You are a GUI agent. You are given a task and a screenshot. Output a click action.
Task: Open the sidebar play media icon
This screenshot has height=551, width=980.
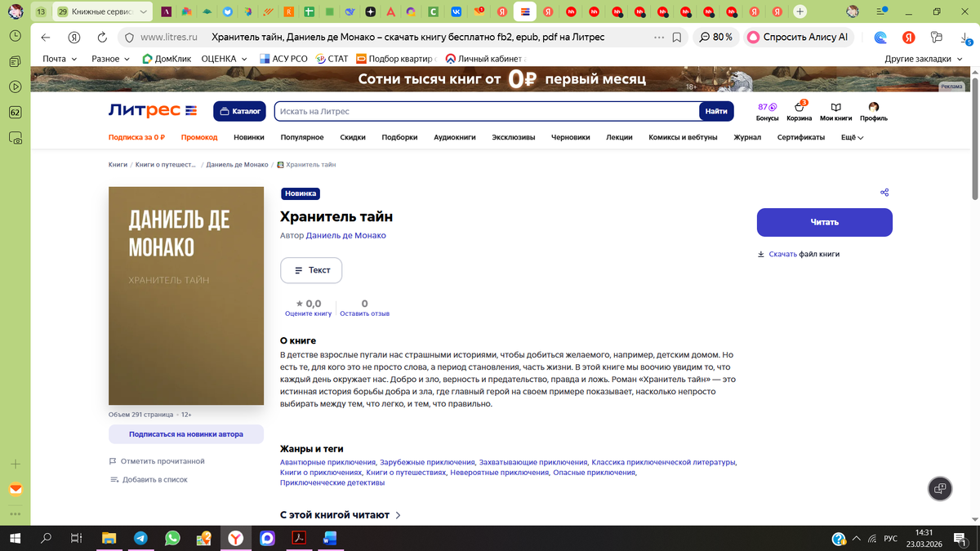tap(16, 87)
